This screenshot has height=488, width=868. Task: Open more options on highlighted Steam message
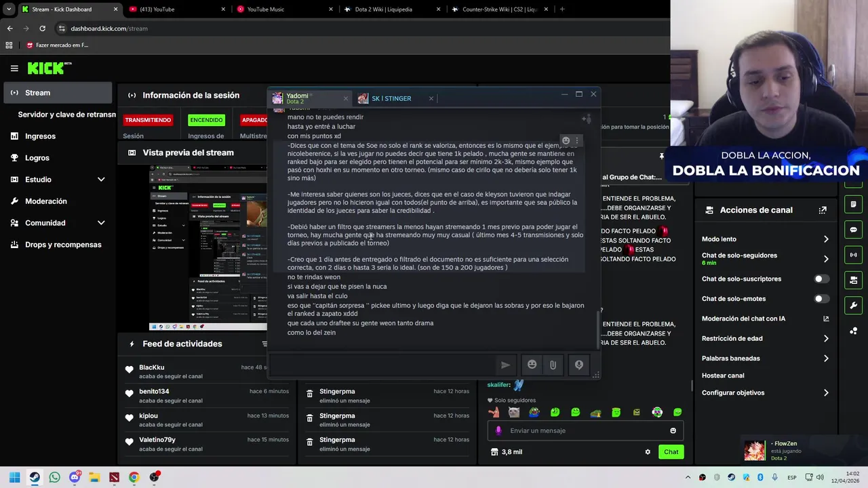click(577, 140)
